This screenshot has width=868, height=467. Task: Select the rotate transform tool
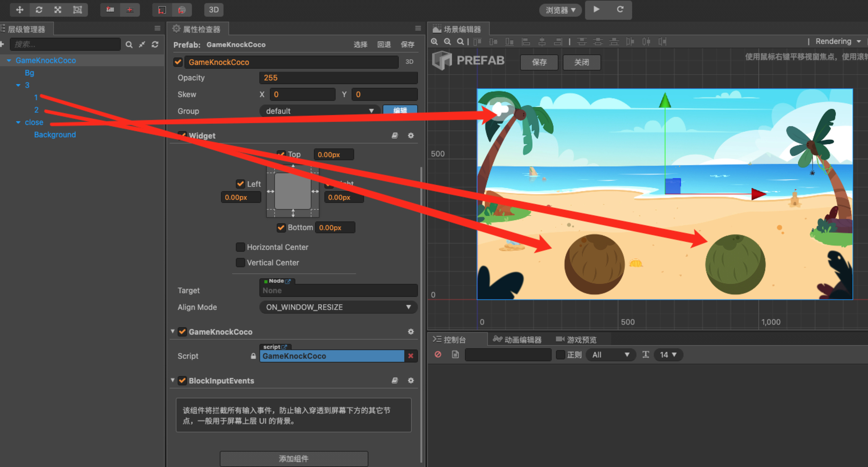tap(39, 10)
